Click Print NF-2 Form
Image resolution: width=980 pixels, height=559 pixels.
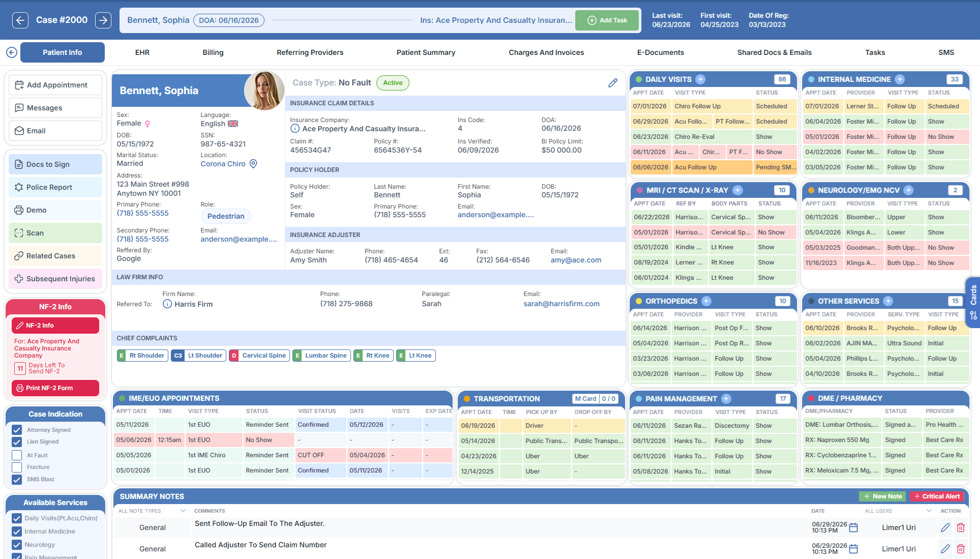(55, 388)
